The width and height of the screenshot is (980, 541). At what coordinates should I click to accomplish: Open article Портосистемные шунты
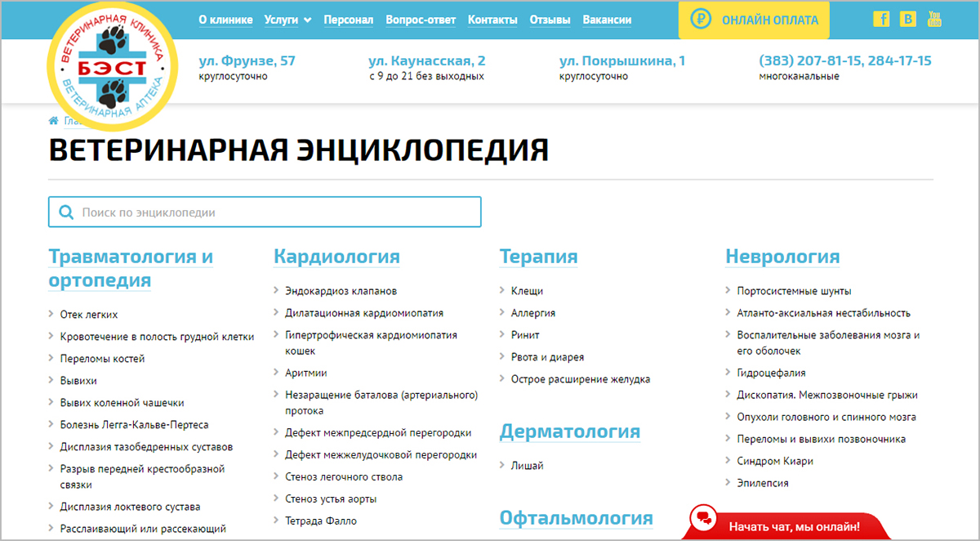point(794,290)
